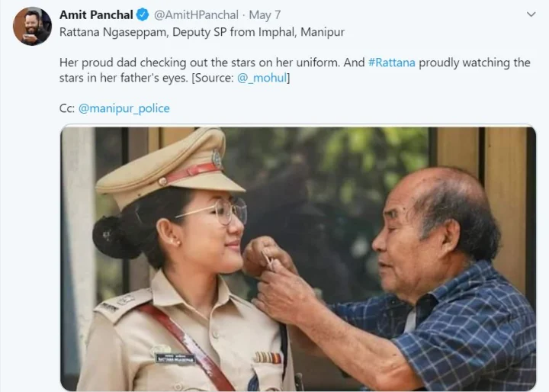
Task: Click the blue verified badge
Action: pyautogui.click(x=142, y=15)
